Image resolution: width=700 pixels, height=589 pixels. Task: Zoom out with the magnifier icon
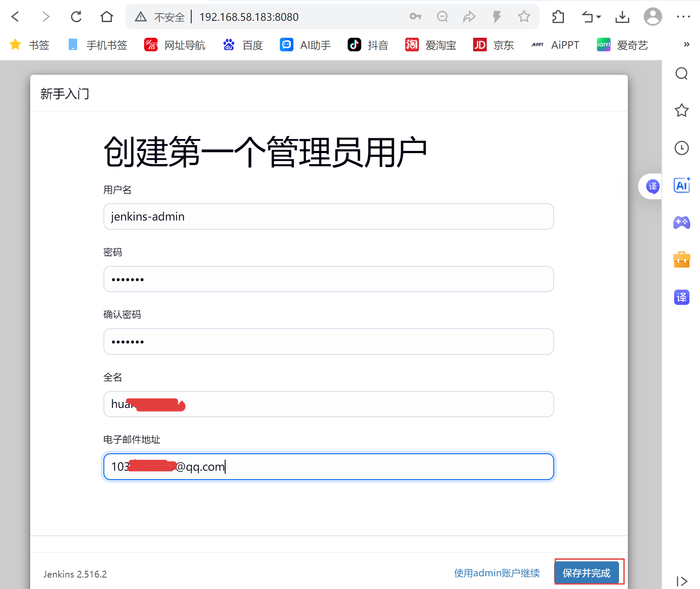(x=442, y=17)
